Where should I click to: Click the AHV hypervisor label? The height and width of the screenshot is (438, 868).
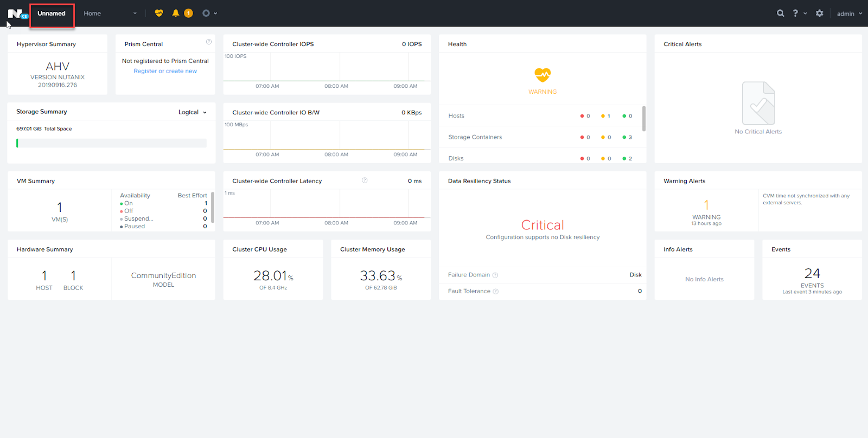(58, 66)
